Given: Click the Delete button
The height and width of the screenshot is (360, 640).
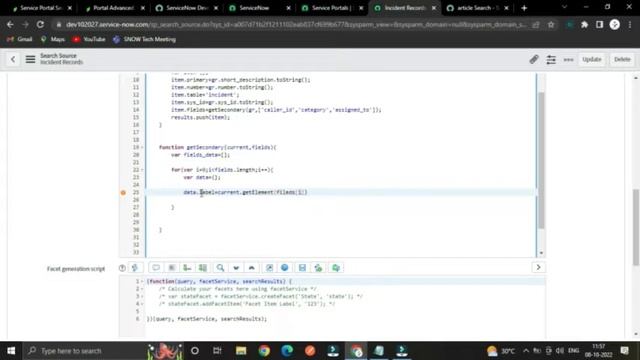Looking at the screenshot, I should click(622, 59).
